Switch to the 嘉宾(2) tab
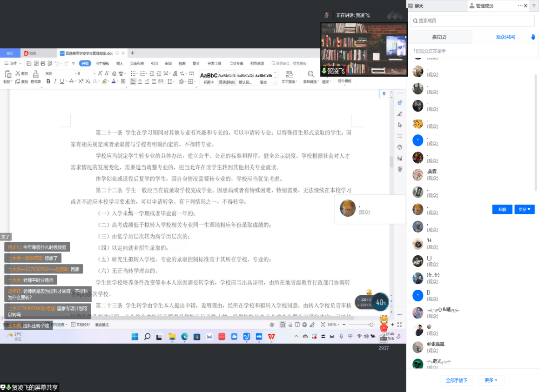 point(439,37)
